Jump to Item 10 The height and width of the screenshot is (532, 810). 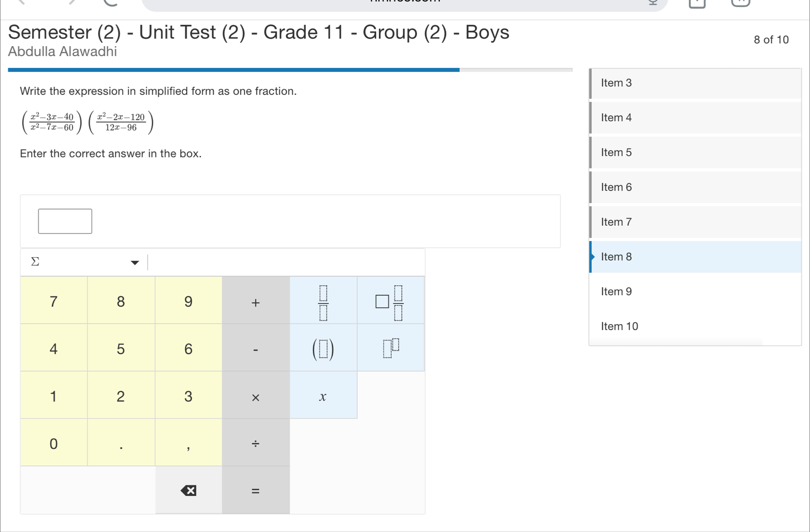[619, 327]
